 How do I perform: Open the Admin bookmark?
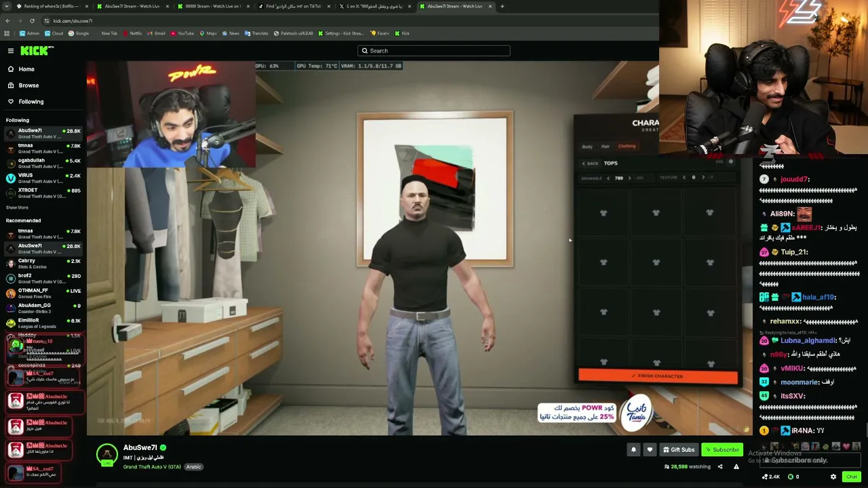tap(29, 33)
